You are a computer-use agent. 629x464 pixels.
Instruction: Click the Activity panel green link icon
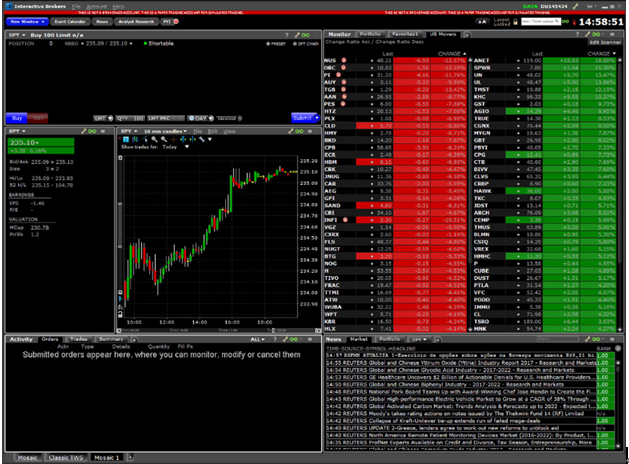[x=294, y=339]
